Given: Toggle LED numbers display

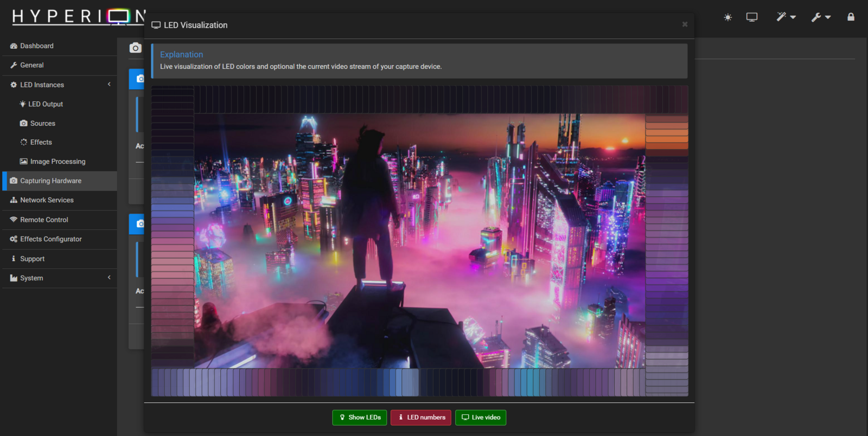Looking at the screenshot, I should pos(421,418).
